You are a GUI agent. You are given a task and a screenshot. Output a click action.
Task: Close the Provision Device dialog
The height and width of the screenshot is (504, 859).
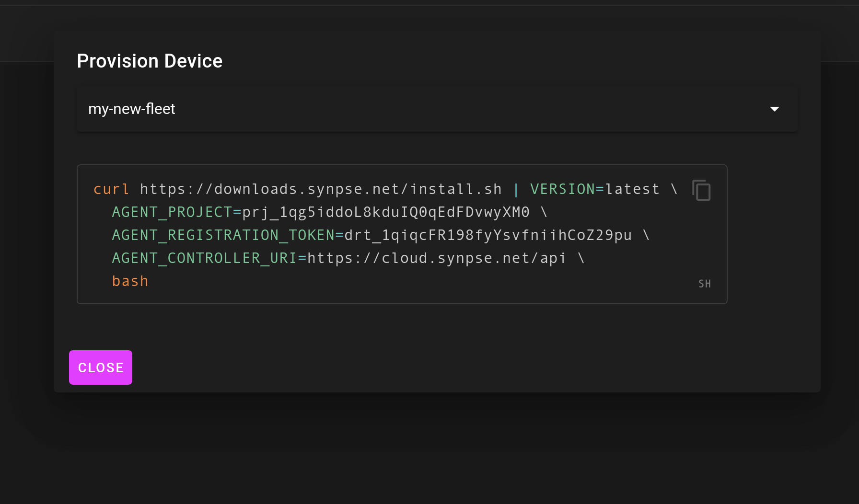[100, 367]
